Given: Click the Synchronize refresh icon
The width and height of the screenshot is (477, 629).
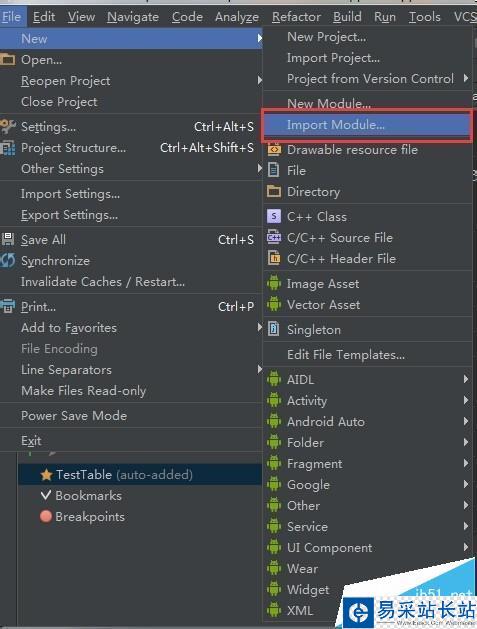Looking at the screenshot, I should (x=8, y=260).
